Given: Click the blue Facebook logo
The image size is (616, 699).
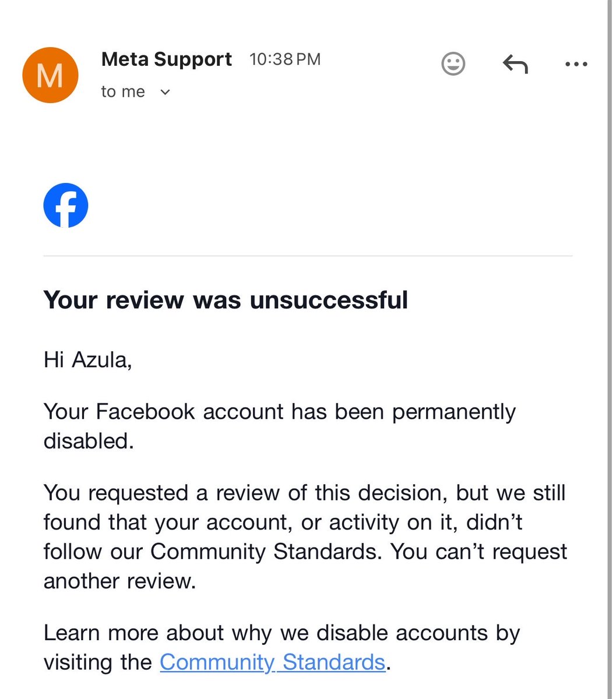Looking at the screenshot, I should [66, 206].
